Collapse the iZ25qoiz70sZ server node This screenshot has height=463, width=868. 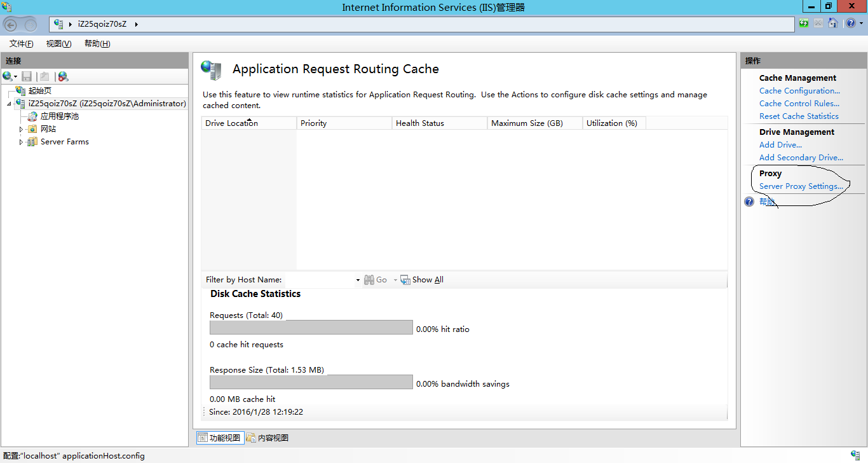9,104
